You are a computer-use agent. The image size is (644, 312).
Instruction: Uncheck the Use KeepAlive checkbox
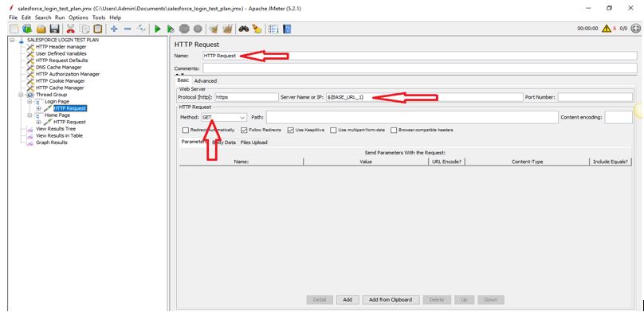[x=290, y=130]
